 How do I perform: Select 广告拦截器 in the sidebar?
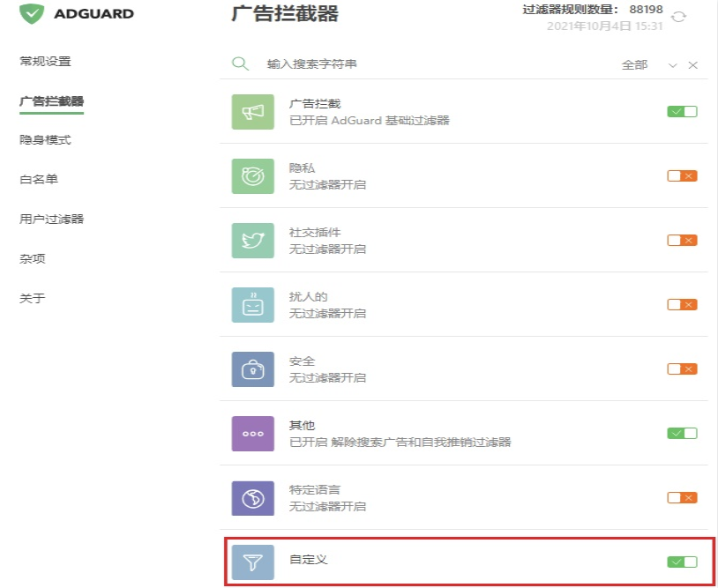click(51, 100)
